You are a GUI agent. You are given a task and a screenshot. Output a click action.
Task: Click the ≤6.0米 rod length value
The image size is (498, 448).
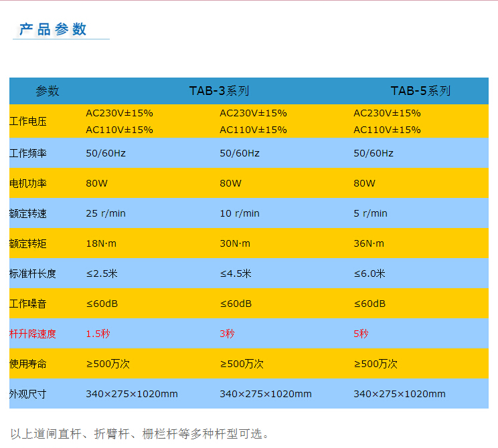tap(369, 273)
